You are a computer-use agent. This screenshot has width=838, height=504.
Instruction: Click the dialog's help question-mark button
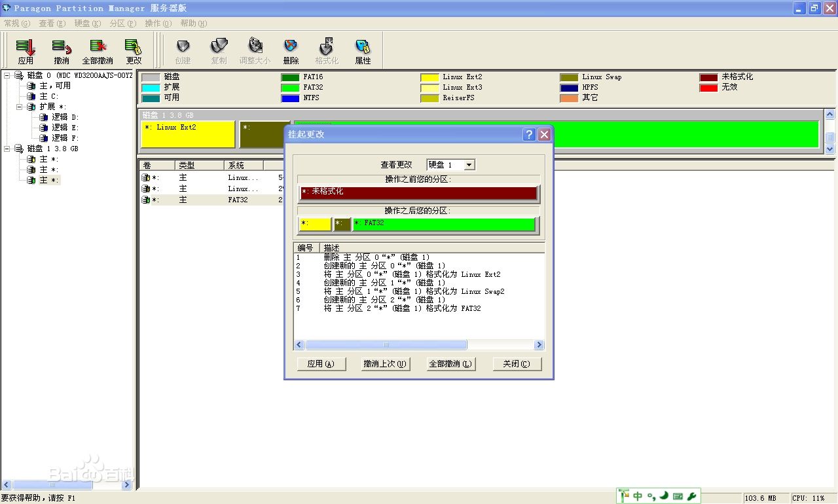tap(530, 135)
